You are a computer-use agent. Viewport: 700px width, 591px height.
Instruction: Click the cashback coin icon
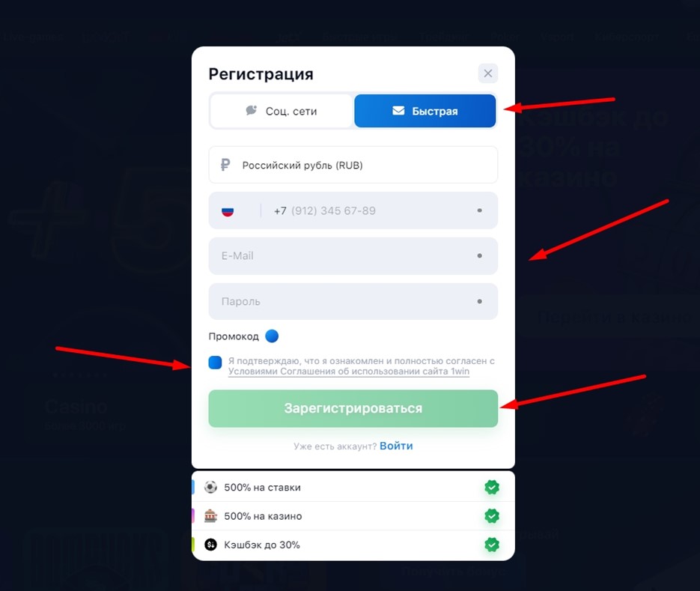tap(210, 545)
